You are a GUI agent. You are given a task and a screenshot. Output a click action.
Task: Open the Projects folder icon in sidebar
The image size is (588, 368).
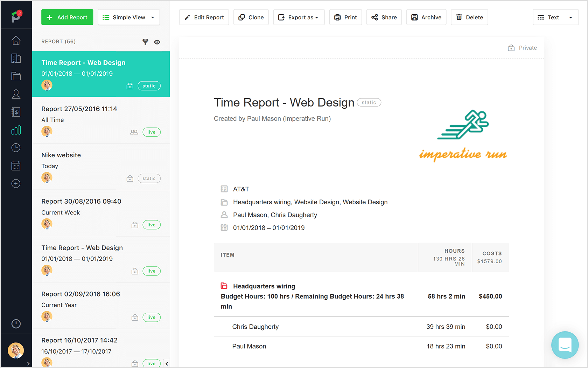tap(16, 76)
